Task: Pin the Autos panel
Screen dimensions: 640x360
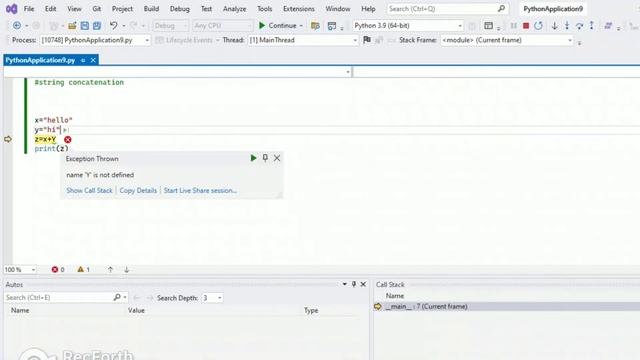Action: (x=353, y=284)
